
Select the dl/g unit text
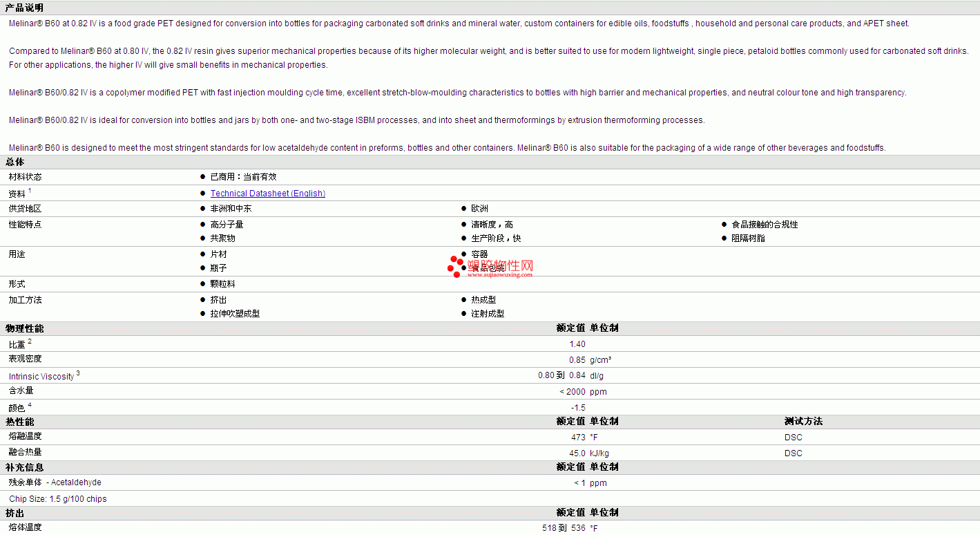(597, 376)
